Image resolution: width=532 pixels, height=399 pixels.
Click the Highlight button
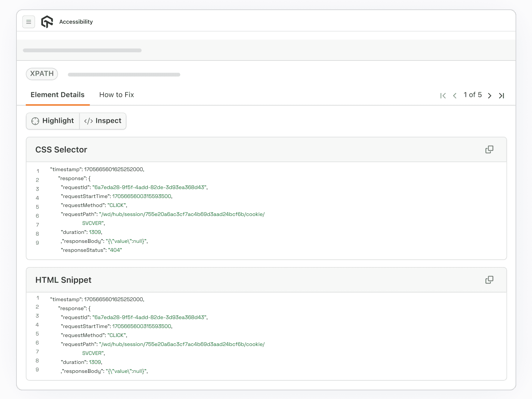tap(53, 121)
